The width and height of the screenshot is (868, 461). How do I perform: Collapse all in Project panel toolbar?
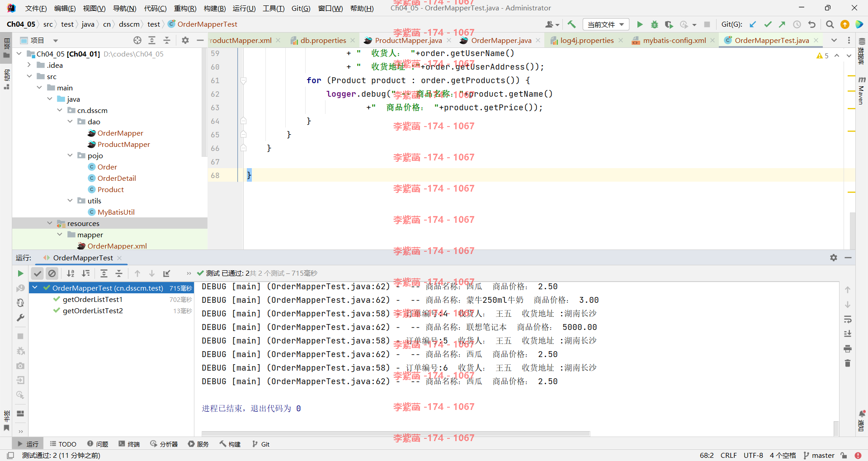tap(167, 40)
